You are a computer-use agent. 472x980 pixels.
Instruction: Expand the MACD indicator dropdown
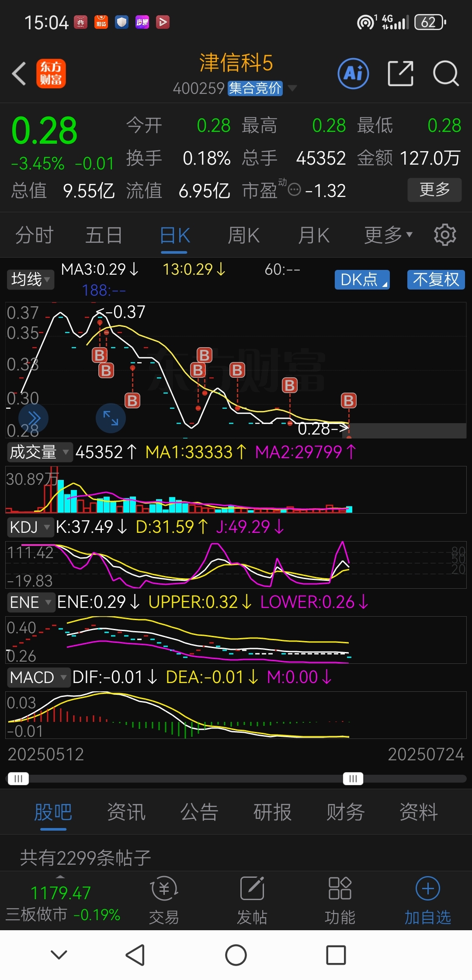click(x=38, y=677)
